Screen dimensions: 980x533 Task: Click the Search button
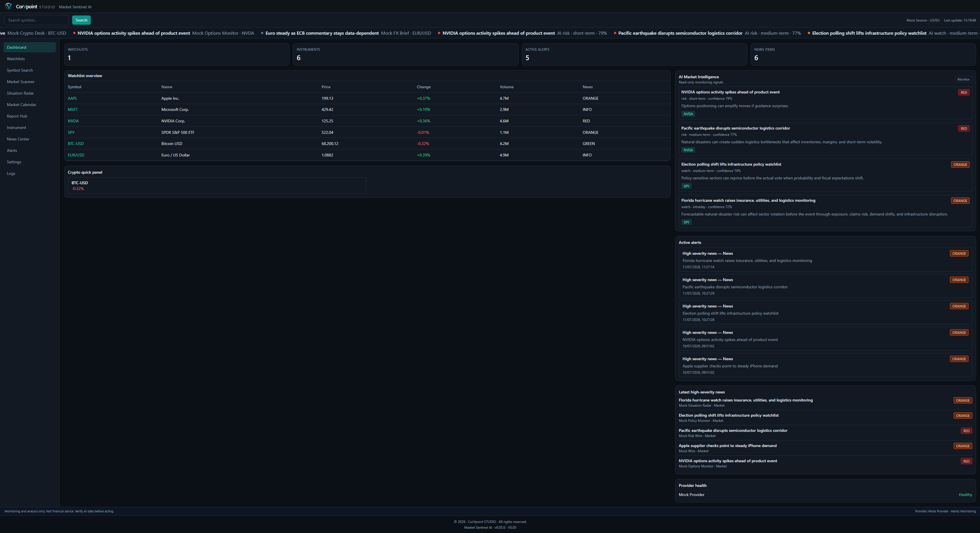81,20
